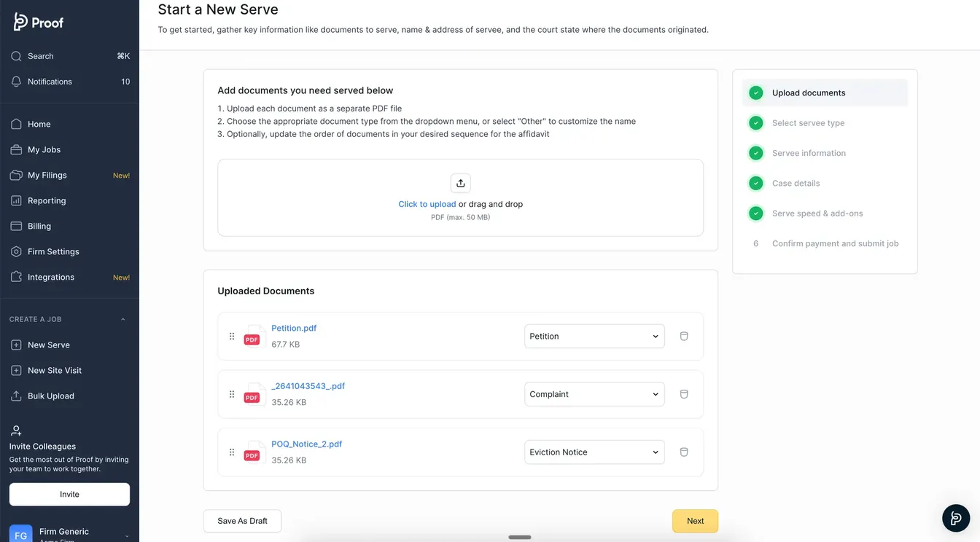The height and width of the screenshot is (542, 980).
Task: Collapse the Create a Job section
Action: coord(122,319)
